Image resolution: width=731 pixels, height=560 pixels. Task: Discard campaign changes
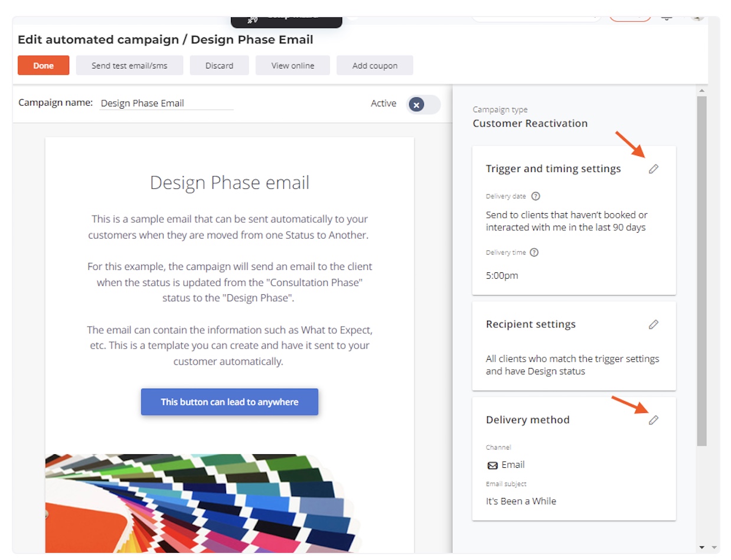pos(219,66)
